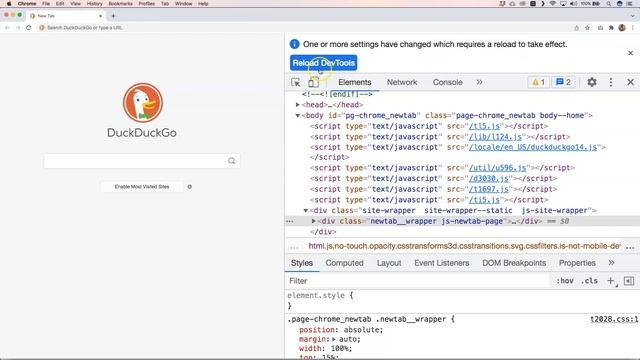640x360 pixels.
Task: Click the Reload DevTools button
Action: [x=323, y=63]
